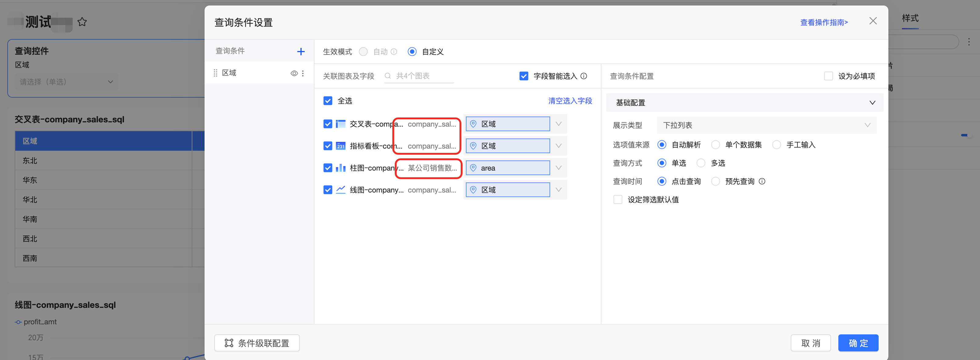Click the bar chart icon for 柱图
Image resolution: width=980 pixels, height=360 pixels.
[340, 168]
